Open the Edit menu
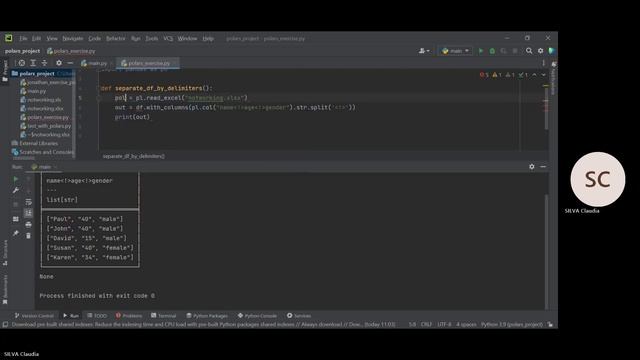 tap(36, 38)
